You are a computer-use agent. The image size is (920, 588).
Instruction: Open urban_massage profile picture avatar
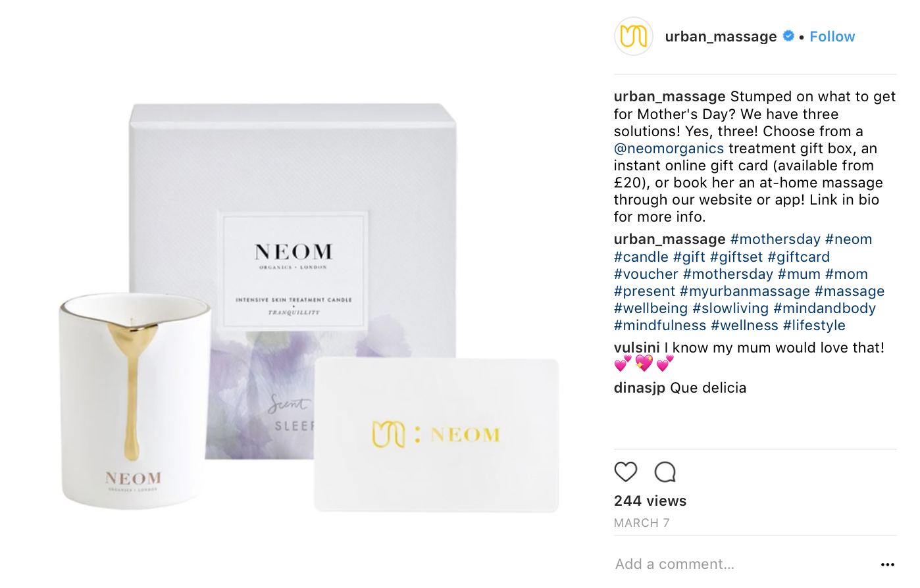[634, 36]
